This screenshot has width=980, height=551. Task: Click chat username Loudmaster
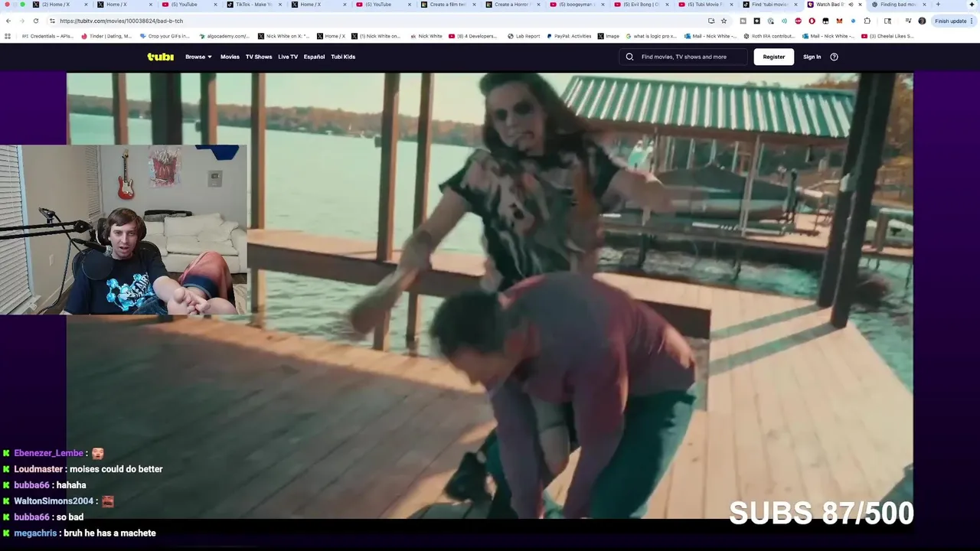(38, 469)
